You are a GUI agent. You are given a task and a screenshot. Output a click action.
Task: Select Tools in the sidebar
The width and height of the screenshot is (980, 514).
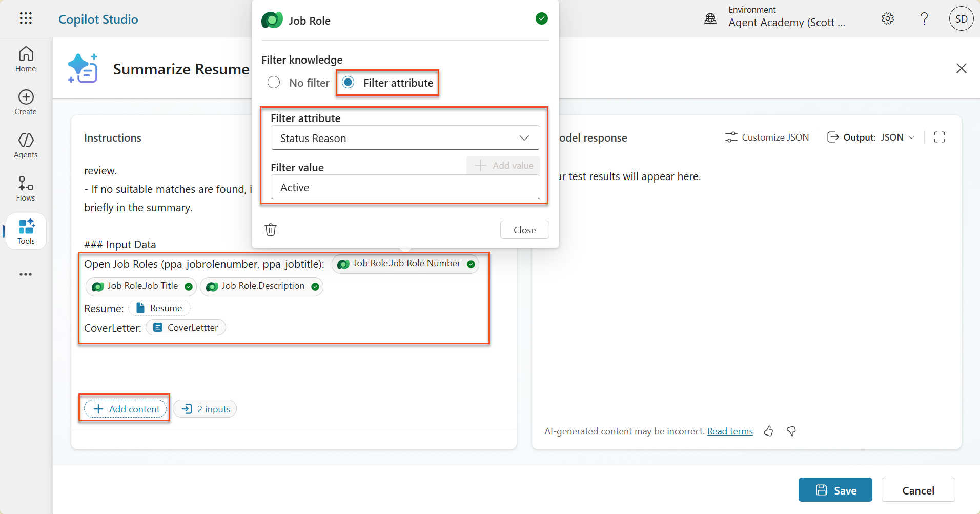[25, 231]
